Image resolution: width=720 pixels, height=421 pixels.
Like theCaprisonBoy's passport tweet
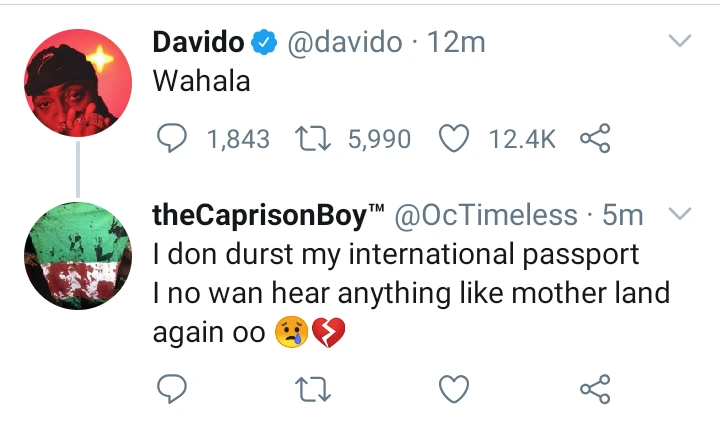455,387
